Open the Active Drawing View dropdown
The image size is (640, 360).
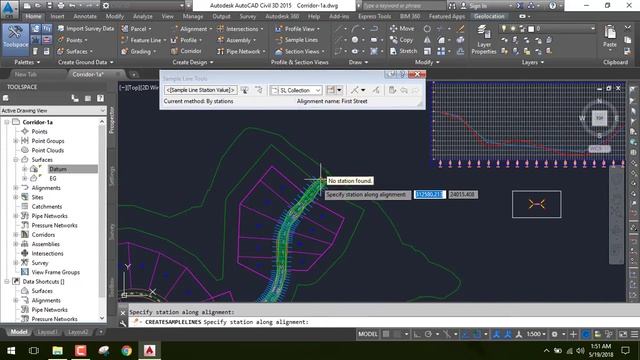(53, 111)
